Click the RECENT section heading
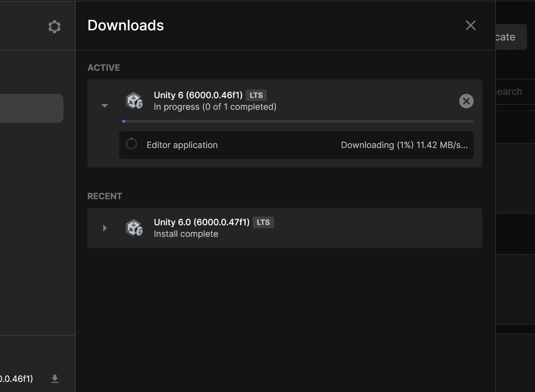The image size is (535, 392). [x=105, y=196]
